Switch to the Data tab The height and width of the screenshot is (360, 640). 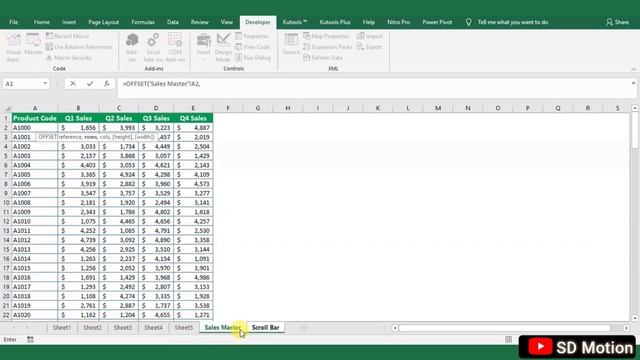click(173, 22)
